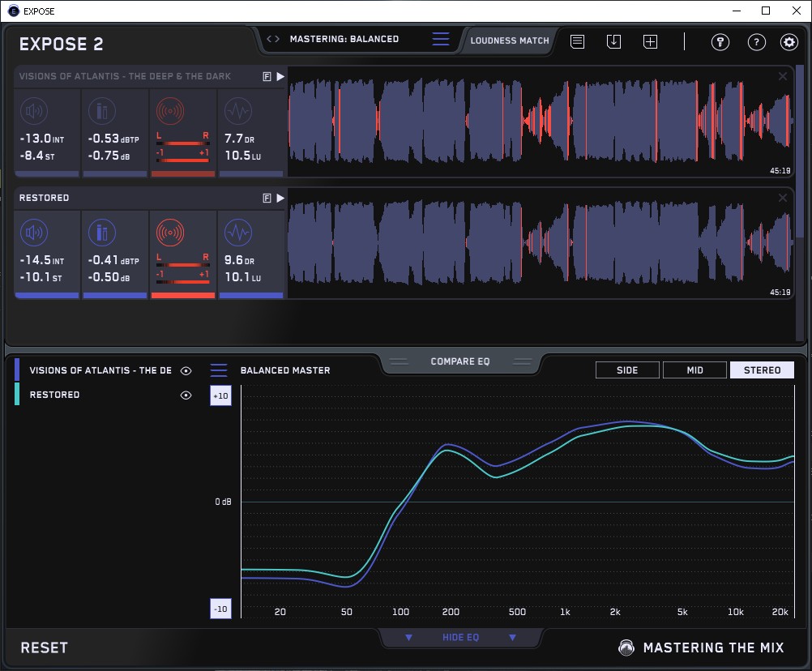
Task: Click the -13.0 INT loudness value
Action: point(42,139)
